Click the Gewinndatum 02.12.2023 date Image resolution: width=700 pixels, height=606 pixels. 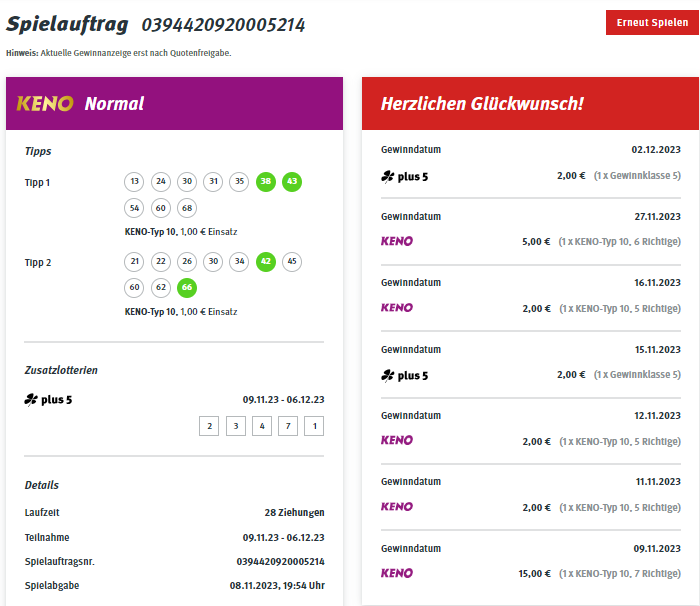(656, 150)
